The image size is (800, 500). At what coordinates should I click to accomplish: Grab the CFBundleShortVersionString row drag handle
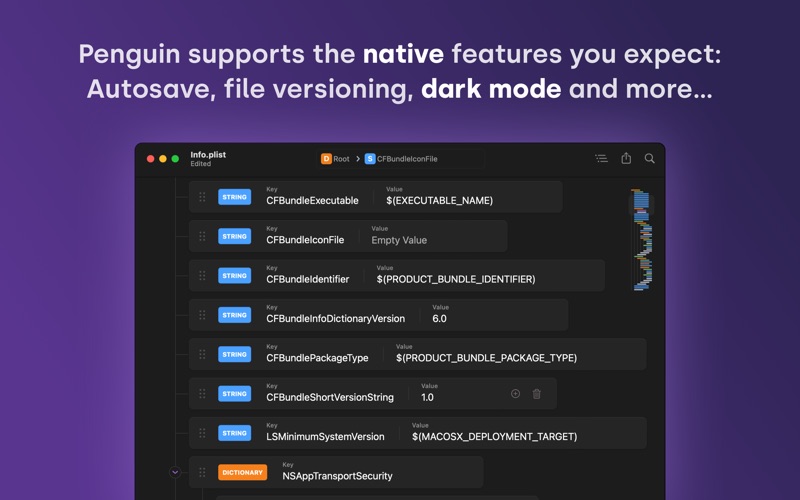[202, 393]
